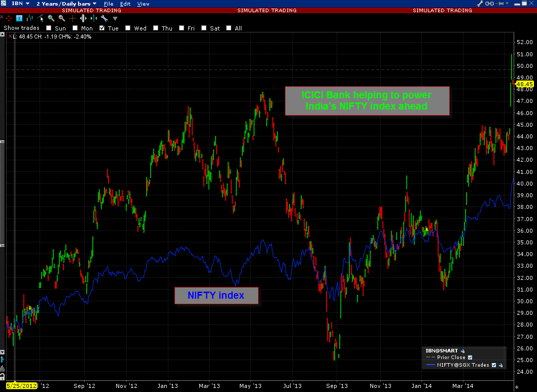537x392 pixels.
Task: Hide NIFTY@SGX Trades via legend checkbox
Action: (x=494, y=365)
